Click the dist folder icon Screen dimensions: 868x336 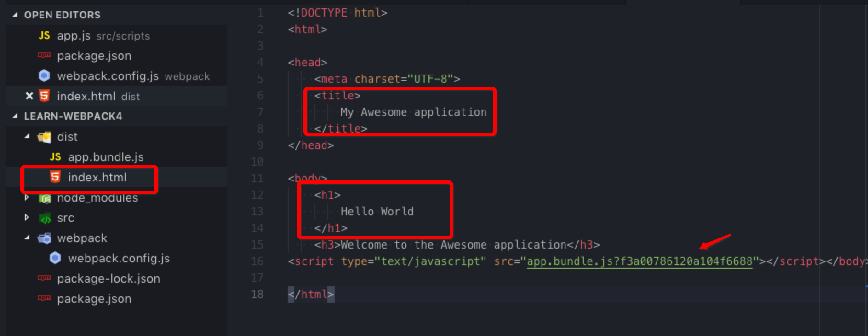click(x=45, y=137)
